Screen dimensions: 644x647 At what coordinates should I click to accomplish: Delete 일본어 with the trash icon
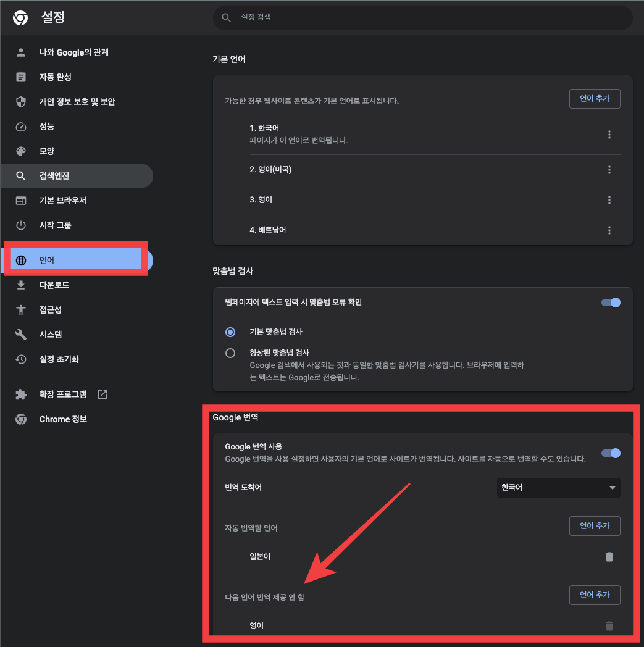pyautogui.click(x=609, y=557)
